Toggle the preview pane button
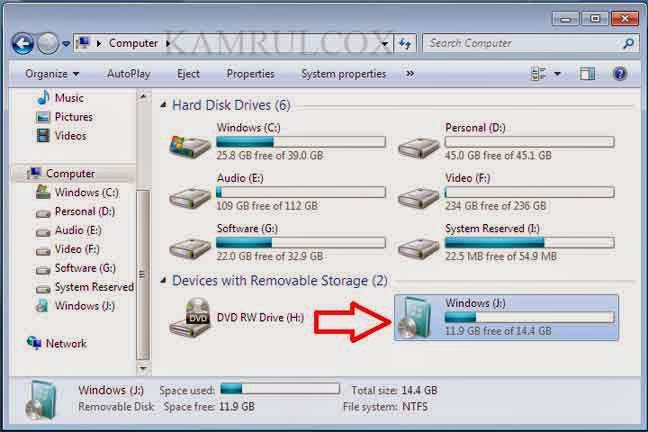This screenshot has height=432, width=648. (587, 74)
